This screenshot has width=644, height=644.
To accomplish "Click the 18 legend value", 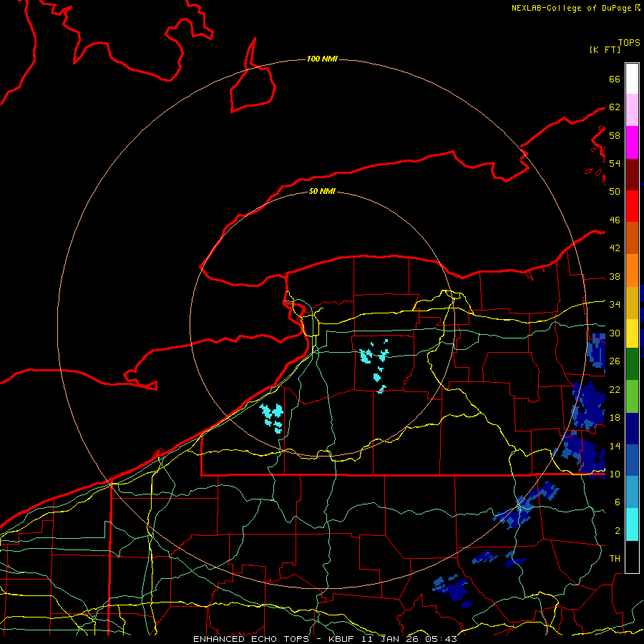I will point(615,418).
